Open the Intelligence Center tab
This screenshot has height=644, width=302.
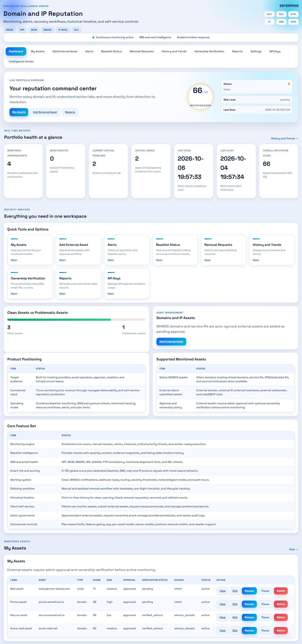(21, 62)
